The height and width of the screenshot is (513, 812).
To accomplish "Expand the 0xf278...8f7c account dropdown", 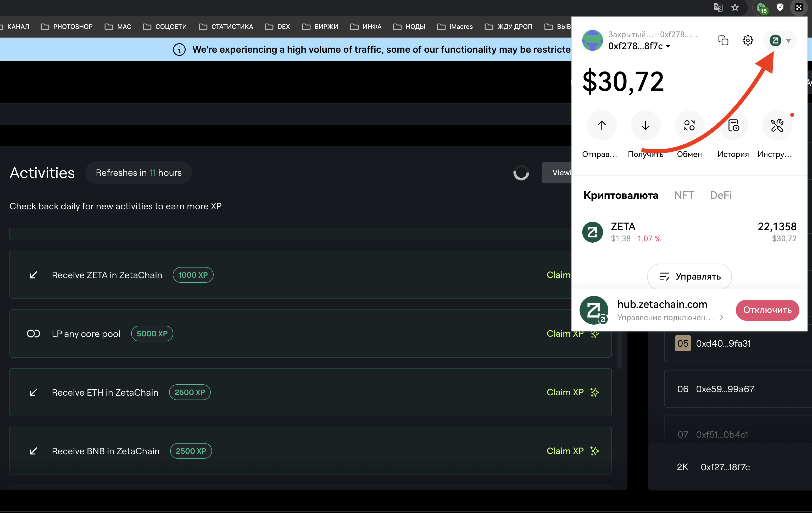I will click(x=668, y=46).
